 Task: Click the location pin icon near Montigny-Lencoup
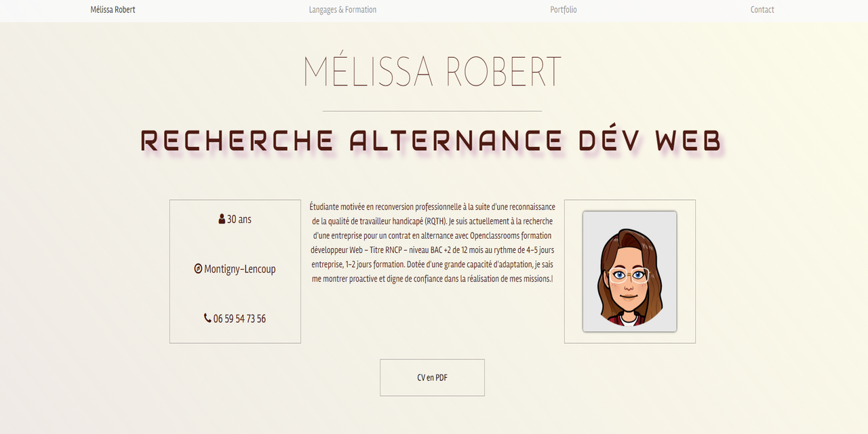click(x=199, y=269)
